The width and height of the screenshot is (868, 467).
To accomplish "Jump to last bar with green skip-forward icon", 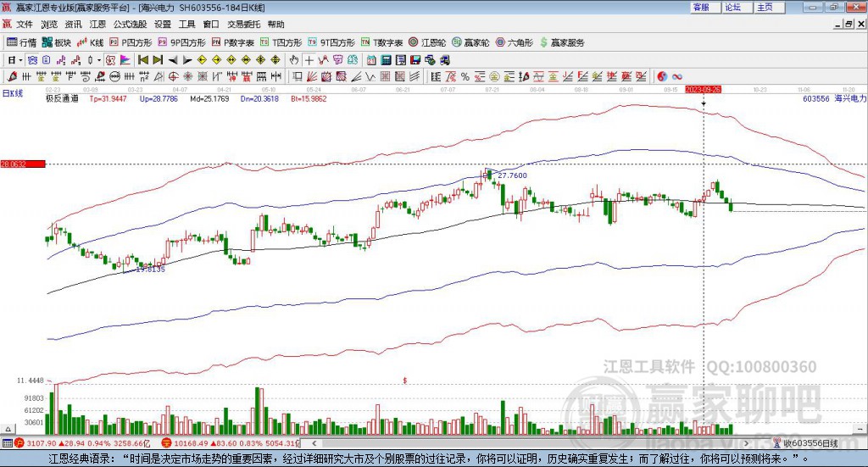I will [x=158, y=60].
